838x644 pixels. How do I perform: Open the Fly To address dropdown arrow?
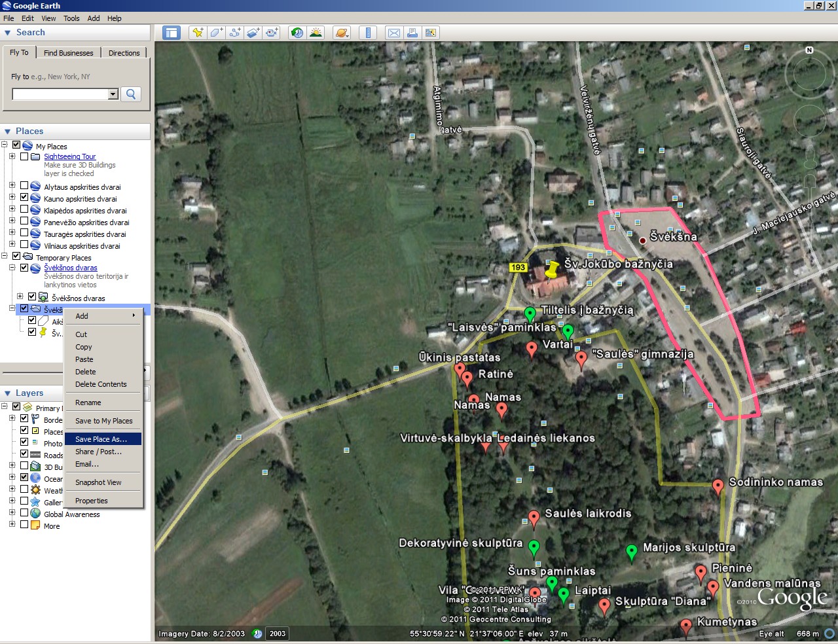point(113,94)
